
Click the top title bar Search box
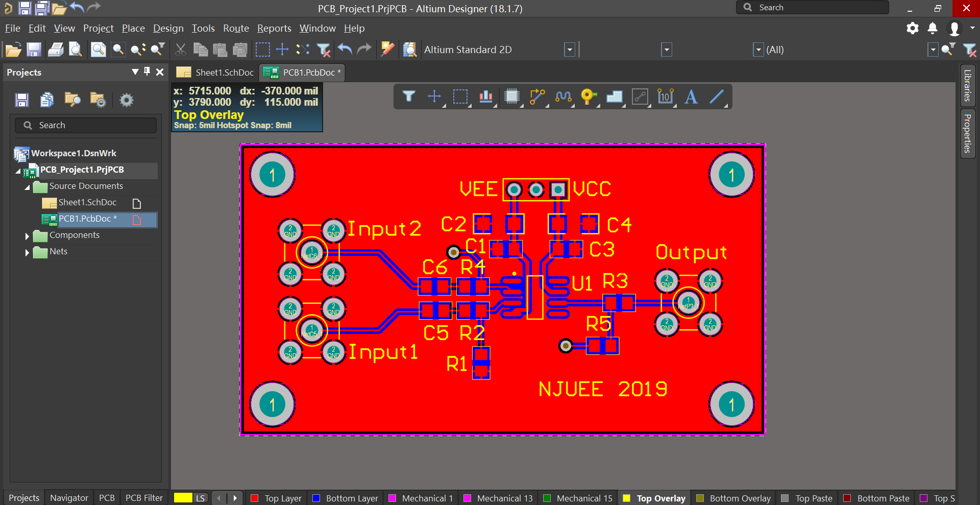point(812,8)
